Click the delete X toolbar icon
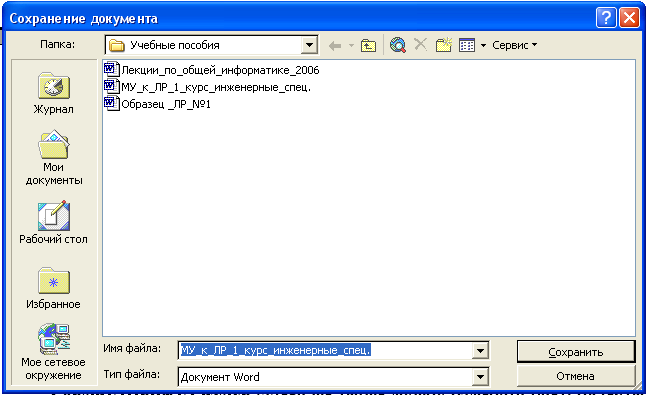This screenshot has width=646, height=395. coord(420,44)
